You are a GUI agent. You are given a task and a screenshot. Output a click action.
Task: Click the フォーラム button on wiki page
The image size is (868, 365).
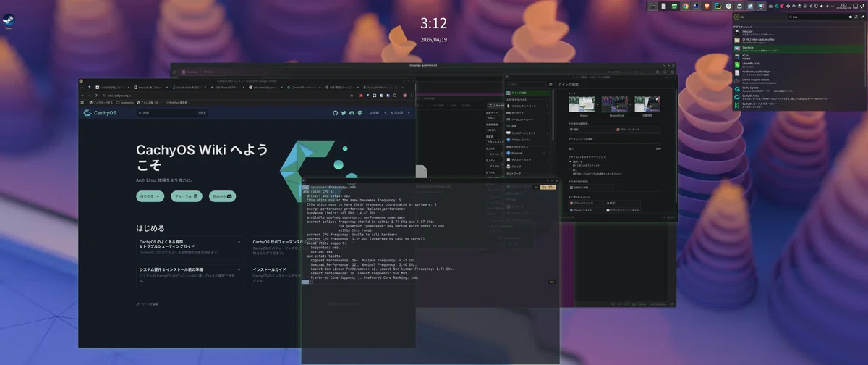point(185,196)
